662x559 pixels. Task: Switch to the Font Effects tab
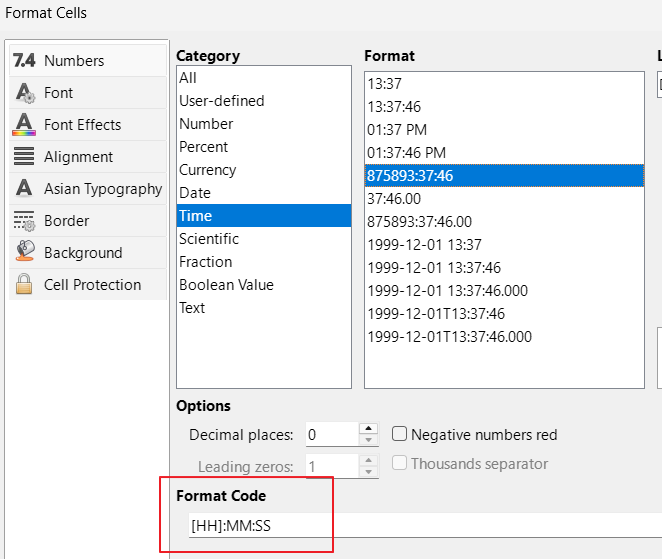click(x=88, y=125)
